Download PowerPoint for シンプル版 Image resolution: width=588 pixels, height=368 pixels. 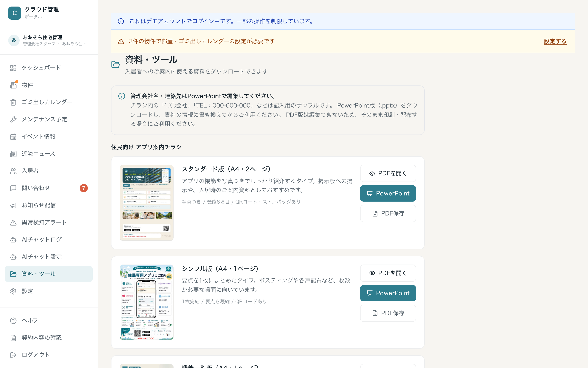388,293
